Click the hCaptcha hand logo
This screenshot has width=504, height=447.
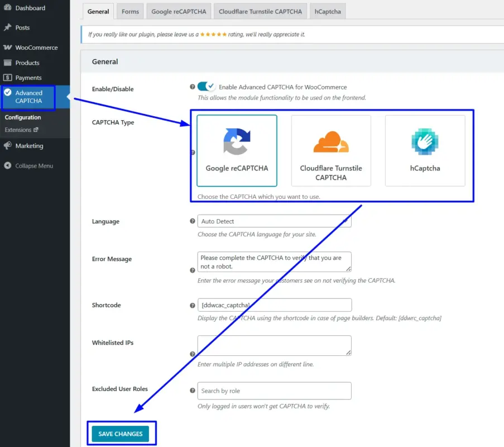click(x=425, y=141)
